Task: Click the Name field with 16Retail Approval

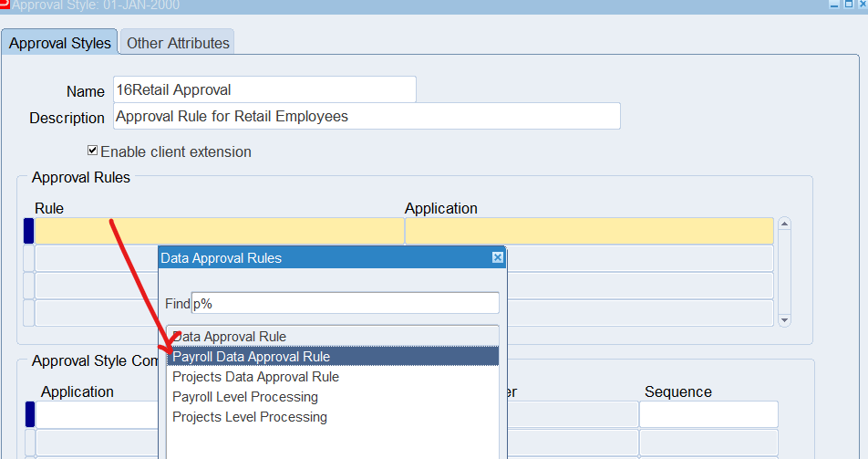Action: pos(264,89)
